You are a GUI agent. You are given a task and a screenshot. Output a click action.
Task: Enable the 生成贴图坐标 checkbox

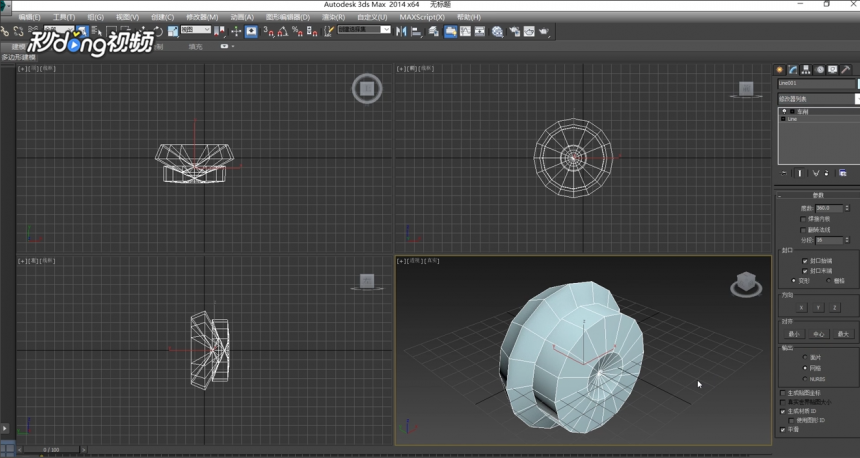pyautogui.click(x=783, y=393)
